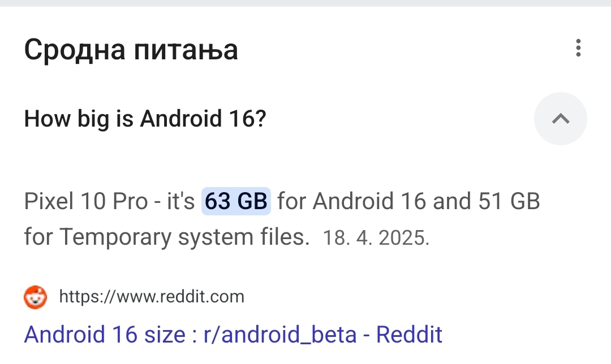611x364 pixels.
Task: Click the gray divider bar at the top
Action: click(305, 3)
